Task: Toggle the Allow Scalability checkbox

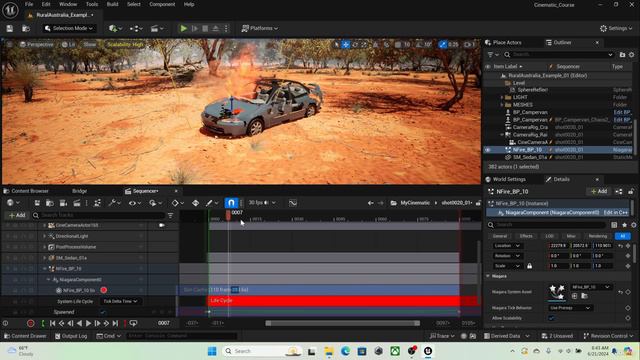Action: tap(552, 318)
